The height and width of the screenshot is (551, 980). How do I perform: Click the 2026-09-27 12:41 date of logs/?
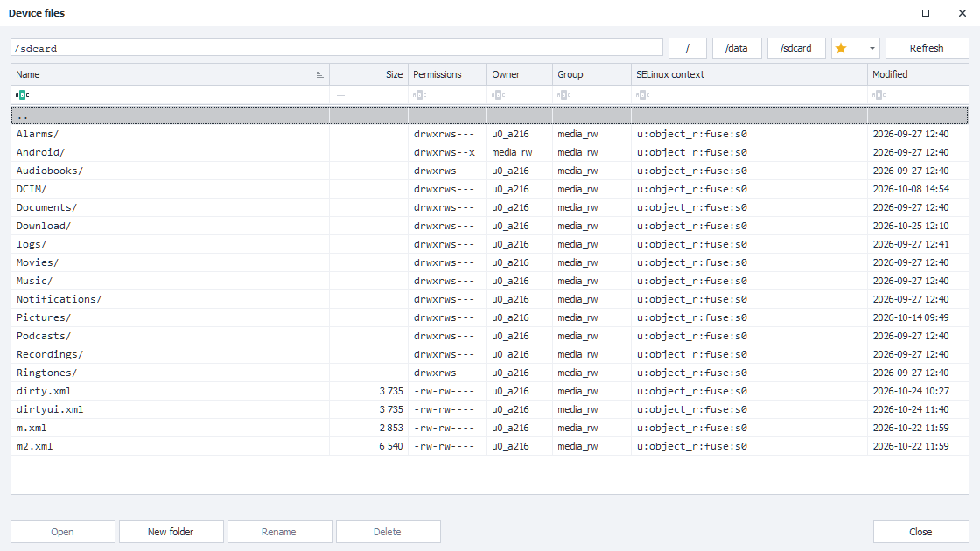pyautogui.click(x=911, y=244)
